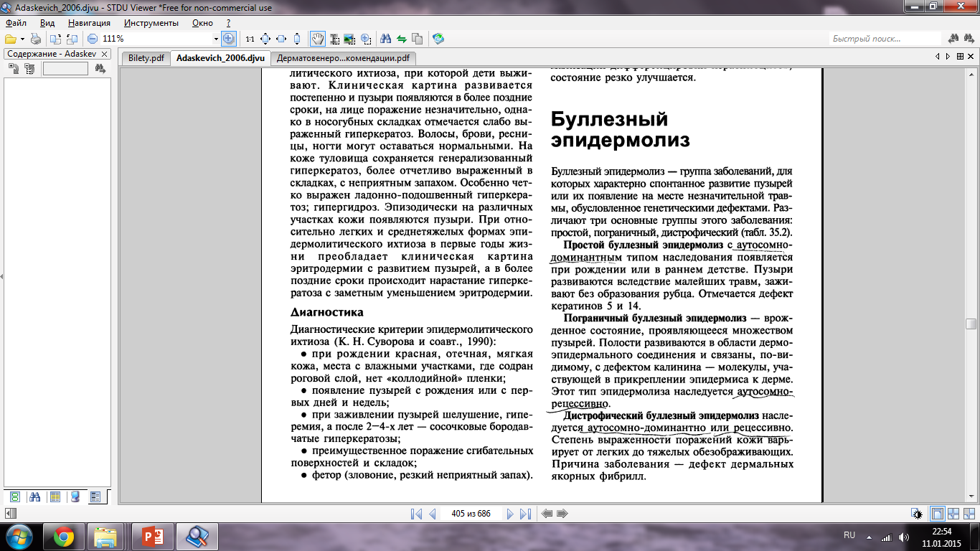
Task: Open Google Chrome from the taskbar
Action: coord(64,537)
